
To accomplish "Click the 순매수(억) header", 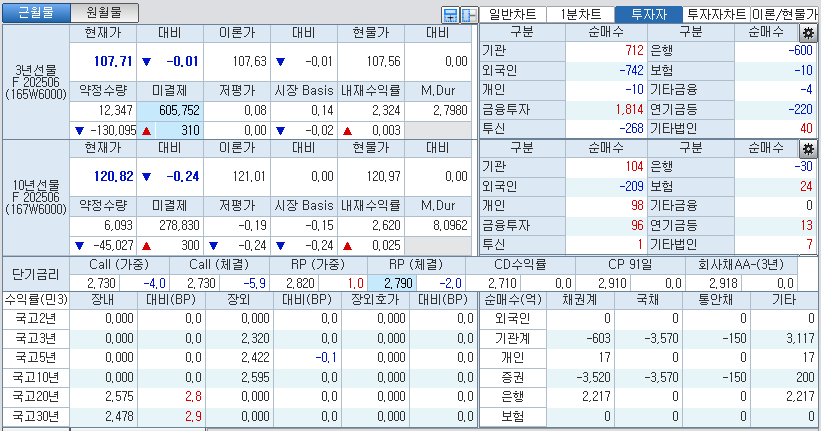I will coord(512,300).
